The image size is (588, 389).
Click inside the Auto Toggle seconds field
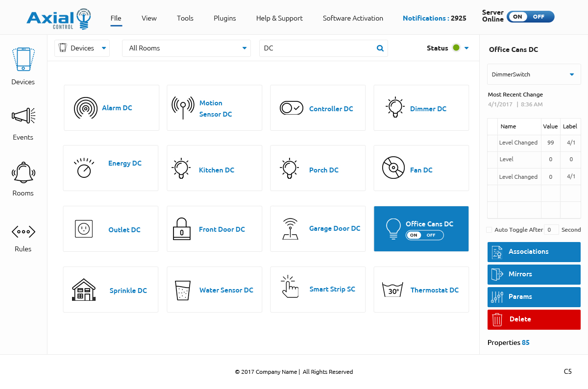[551, 229]
